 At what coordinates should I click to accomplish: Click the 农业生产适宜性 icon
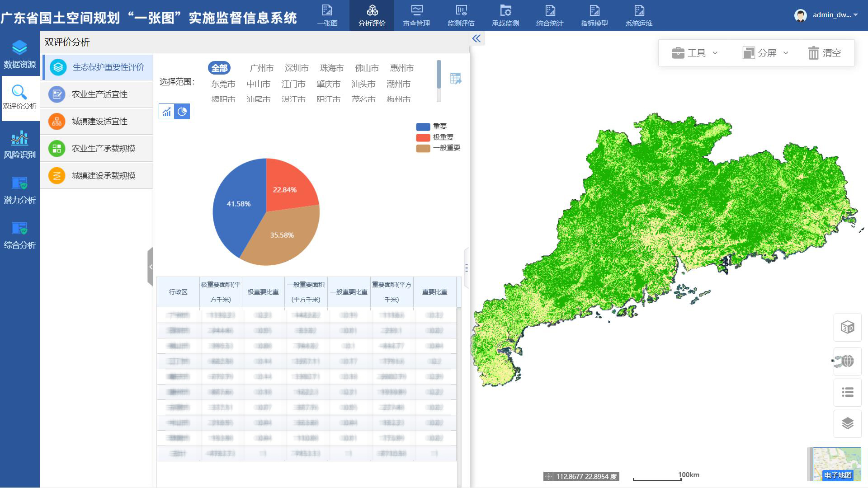pos(56,94)
